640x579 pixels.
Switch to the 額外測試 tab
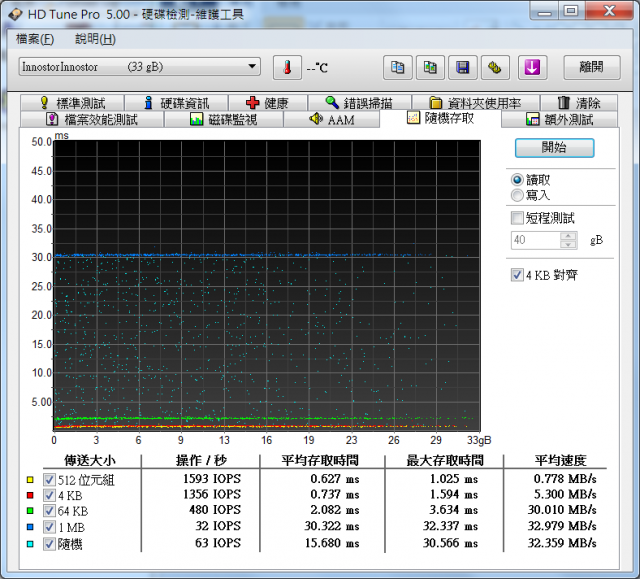pos(560,120)
